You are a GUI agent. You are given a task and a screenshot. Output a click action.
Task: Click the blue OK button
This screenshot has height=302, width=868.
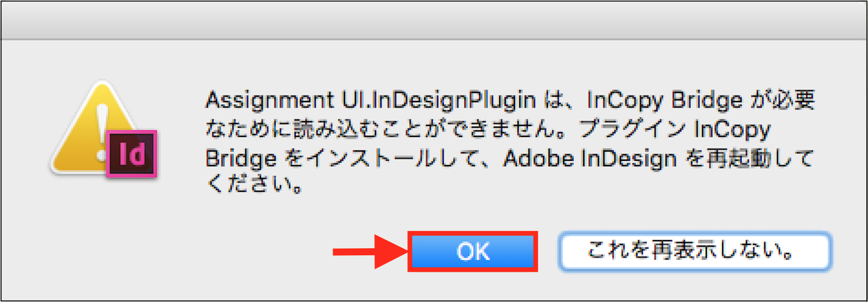(x=473, y=251)
